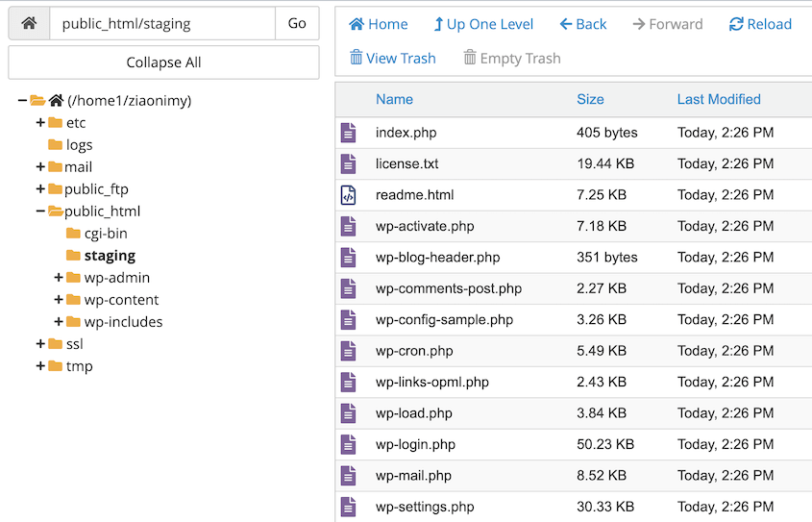Select the wp-settings.php file name
This screenshot has width=812, height=522.
pyautogui.click(x=425, y=507)
